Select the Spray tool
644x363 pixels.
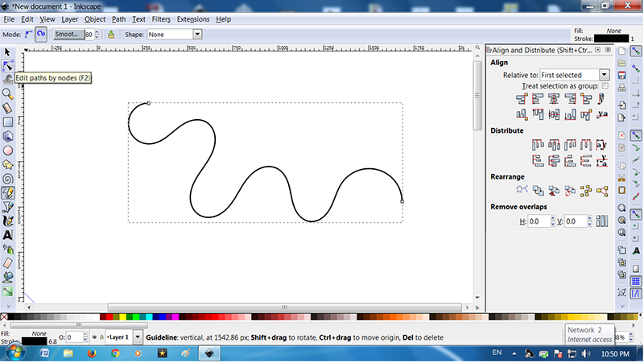click(7, 250)
